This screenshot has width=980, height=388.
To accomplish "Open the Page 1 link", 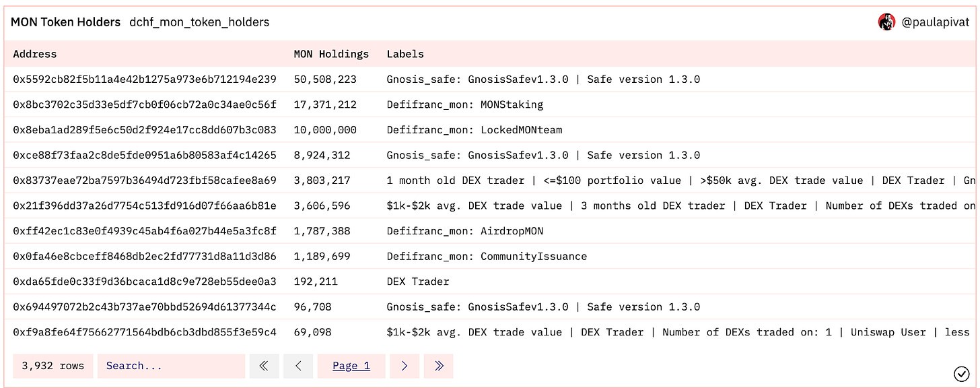I will pos(351,365).
